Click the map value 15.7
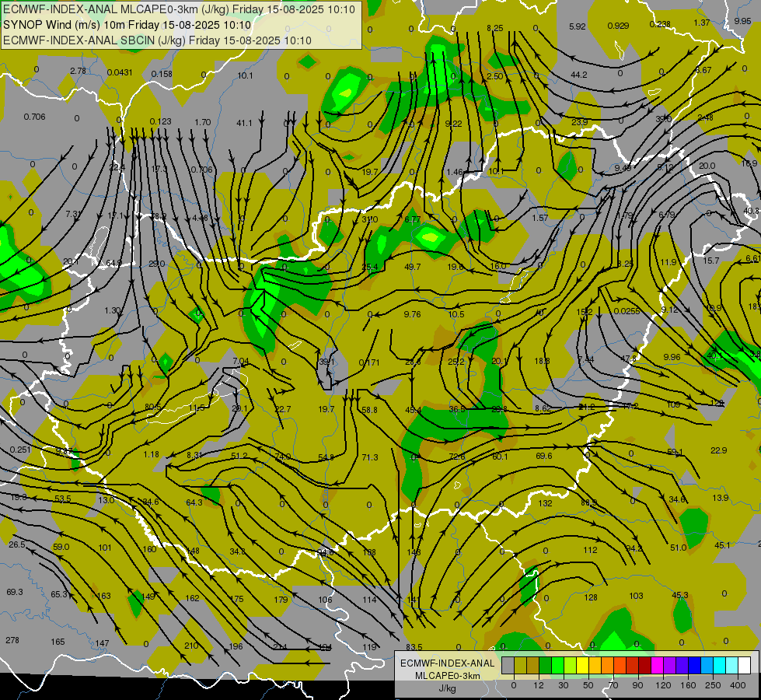The height and width of the screenshot is (700, 761). (711, 261)
